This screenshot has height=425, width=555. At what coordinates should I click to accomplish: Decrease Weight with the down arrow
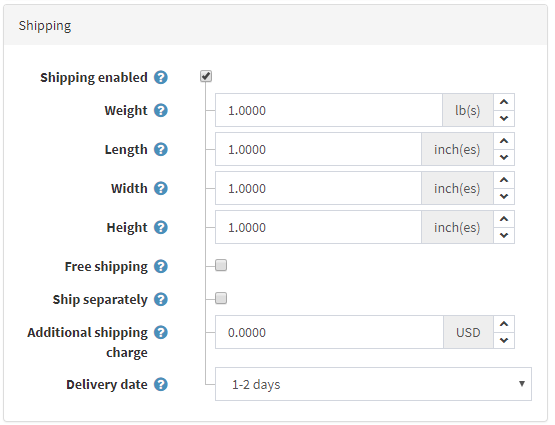504,118
